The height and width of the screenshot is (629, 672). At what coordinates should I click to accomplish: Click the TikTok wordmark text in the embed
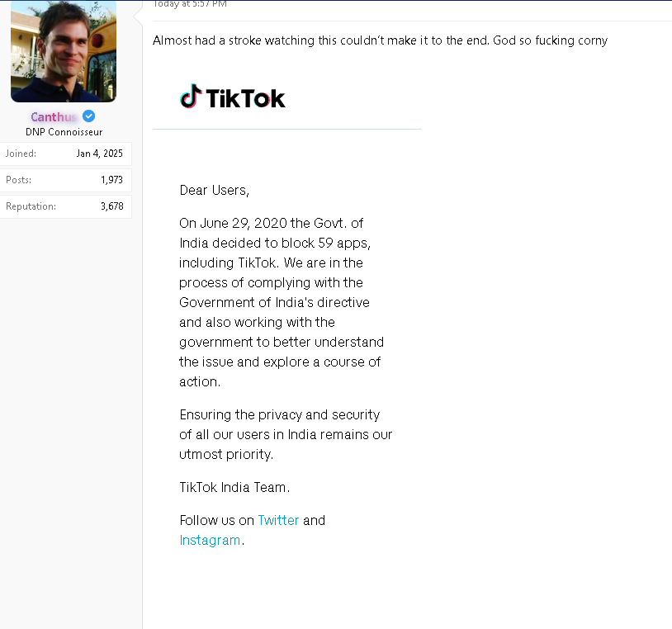point(245,99)
